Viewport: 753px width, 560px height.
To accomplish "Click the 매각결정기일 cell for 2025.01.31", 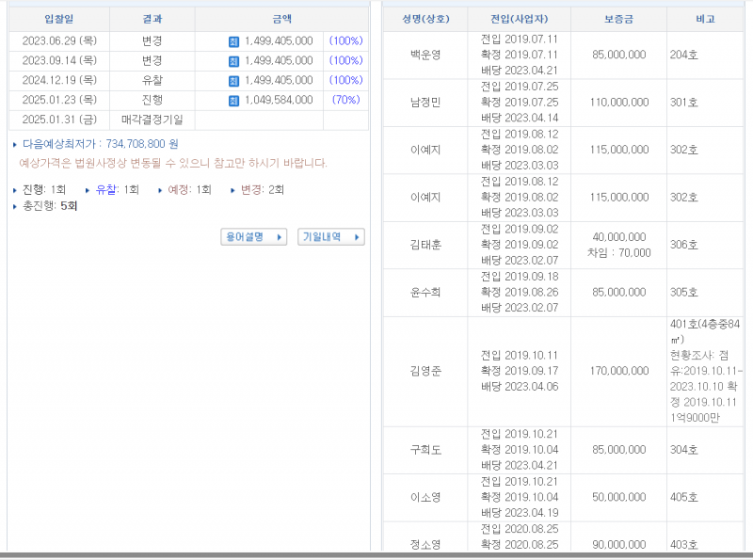I will [x=152, y=120].
